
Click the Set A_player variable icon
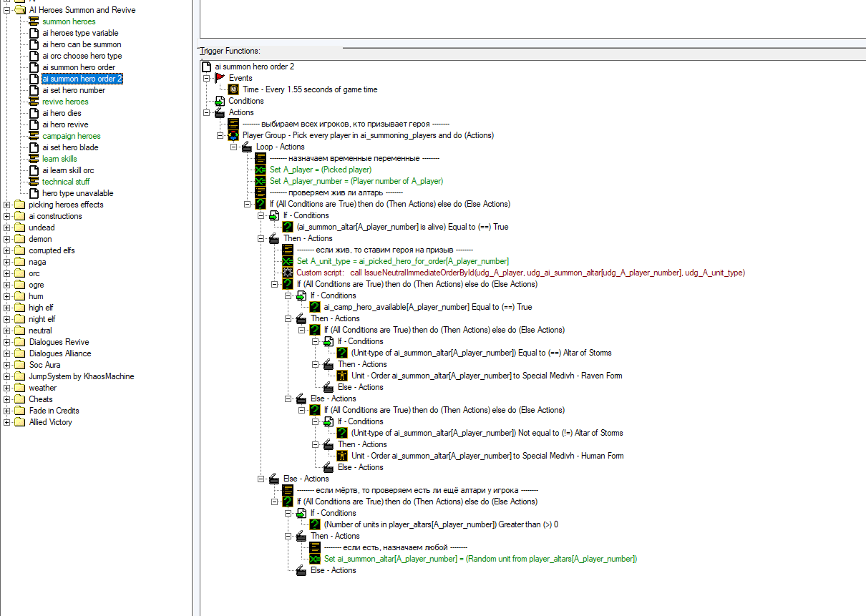click(261, 170)
